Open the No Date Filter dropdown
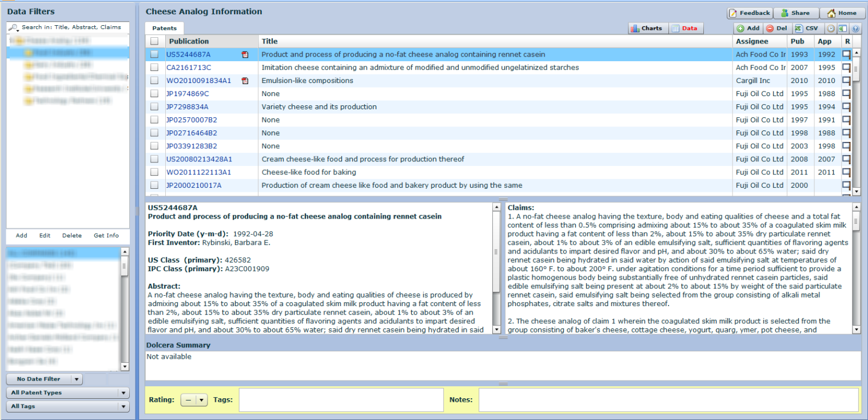 pos(45,379)
